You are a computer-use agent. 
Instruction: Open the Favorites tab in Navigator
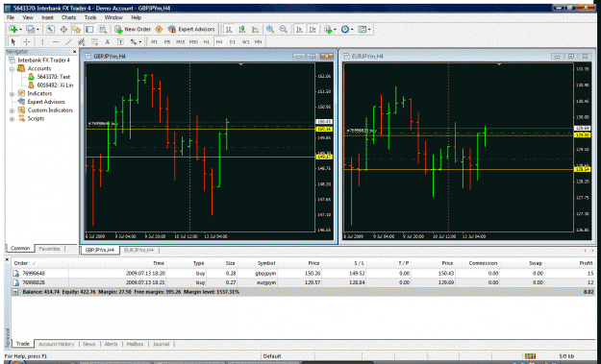point(49,249)
